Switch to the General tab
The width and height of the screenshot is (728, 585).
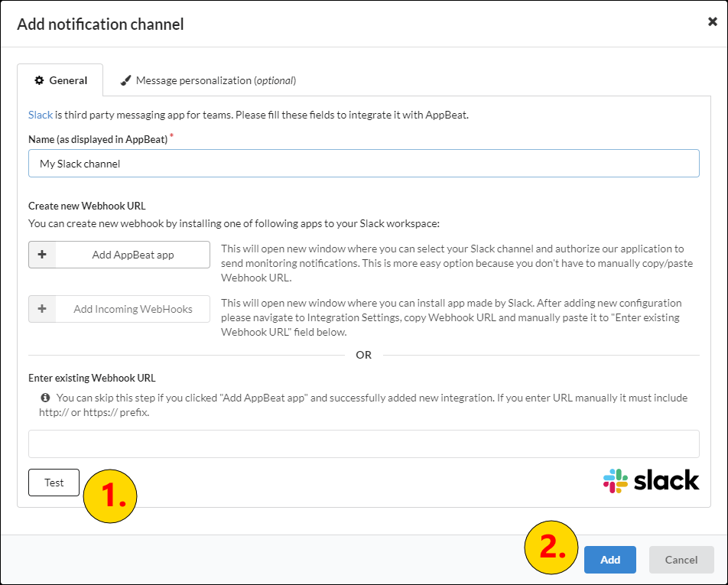(60, 80)
